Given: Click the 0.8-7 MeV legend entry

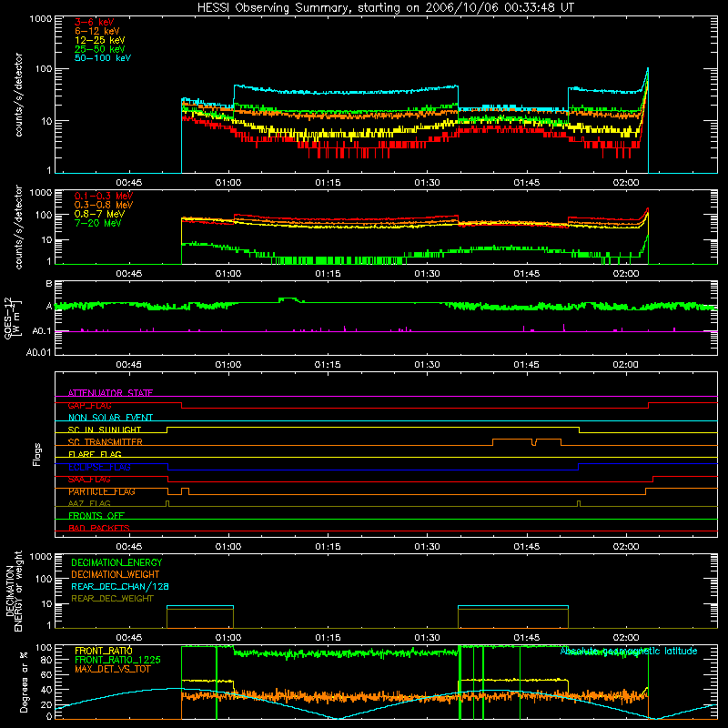Looking at the screenshot, I should point(100,214).
